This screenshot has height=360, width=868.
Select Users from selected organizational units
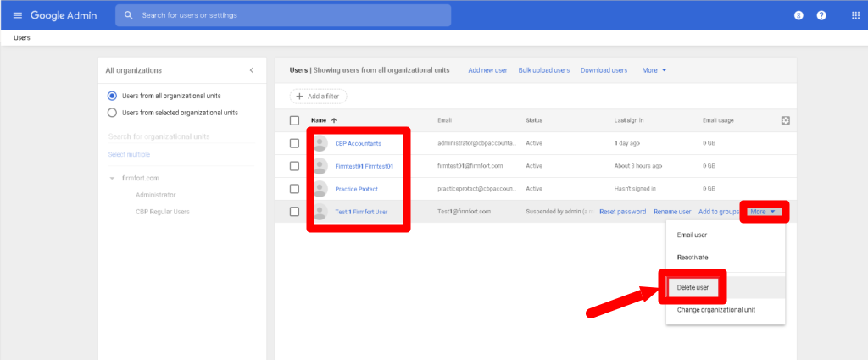click(x=112, y=113)
